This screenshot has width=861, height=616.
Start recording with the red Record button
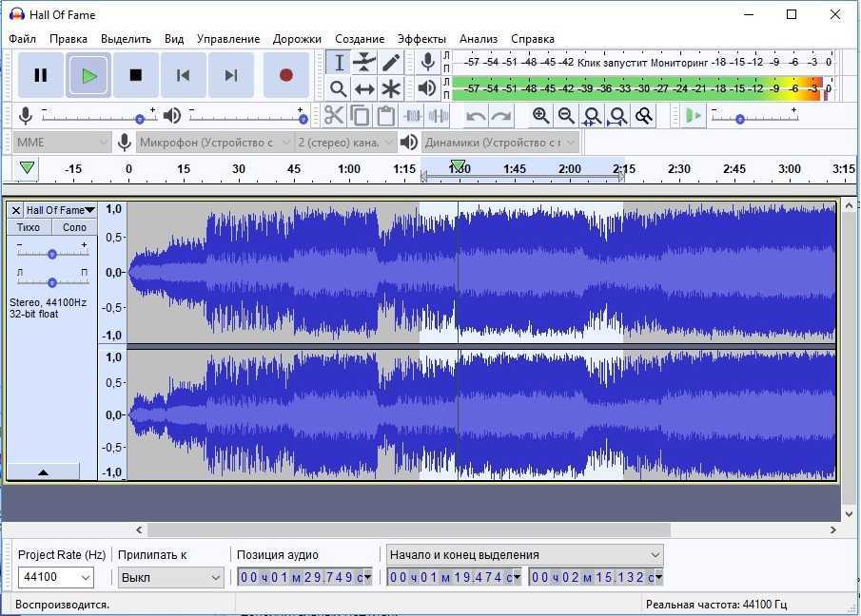pos(285,75)
